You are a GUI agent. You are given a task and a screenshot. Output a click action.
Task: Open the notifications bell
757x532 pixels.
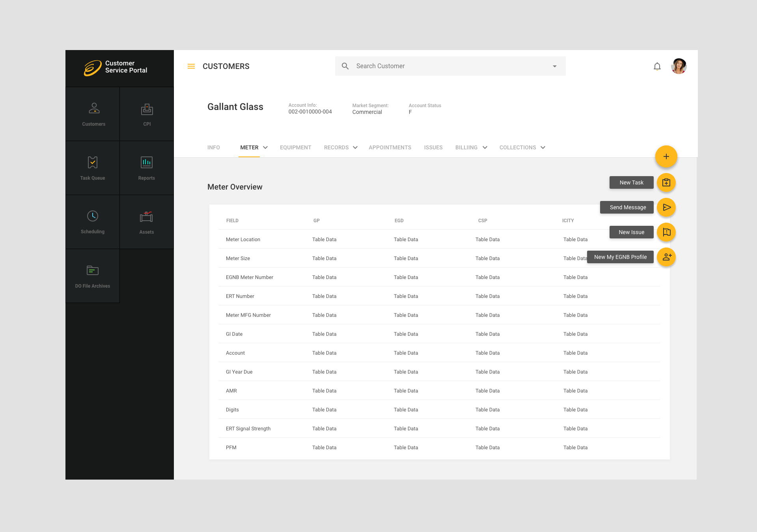pos(657,66)
